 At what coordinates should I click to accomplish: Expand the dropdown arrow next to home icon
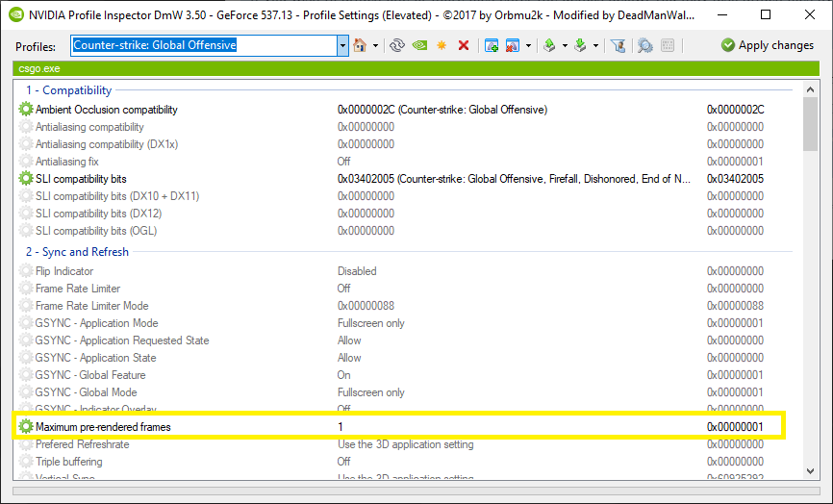375,45
